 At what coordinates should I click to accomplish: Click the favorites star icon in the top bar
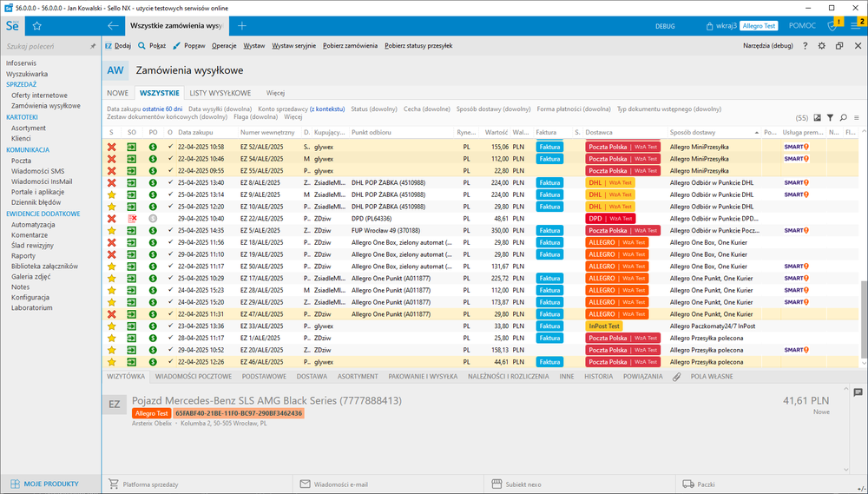tap(37, 27)
